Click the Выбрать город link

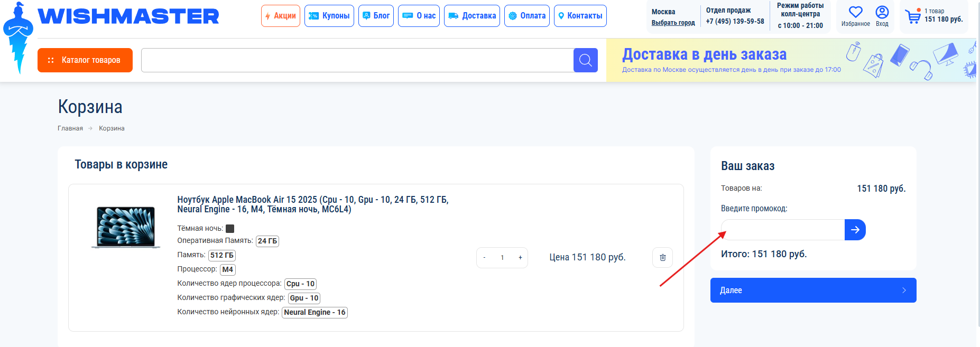(673, 23)
